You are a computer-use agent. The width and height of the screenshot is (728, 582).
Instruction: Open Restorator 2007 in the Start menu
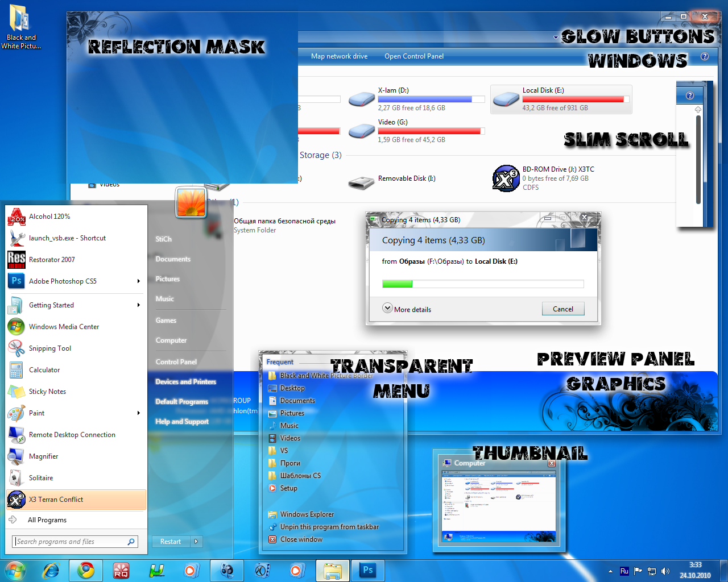pyautogui.click(x=76, y=260)
